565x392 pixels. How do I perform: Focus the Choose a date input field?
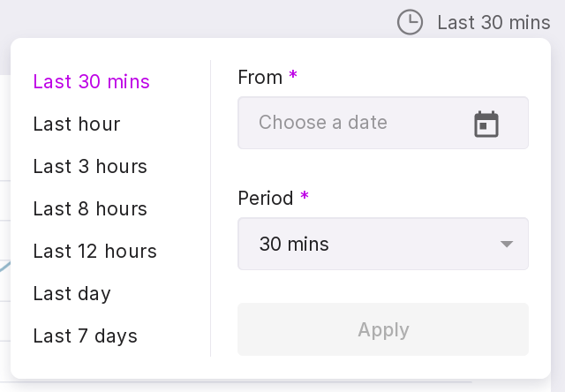coord(353,123)
